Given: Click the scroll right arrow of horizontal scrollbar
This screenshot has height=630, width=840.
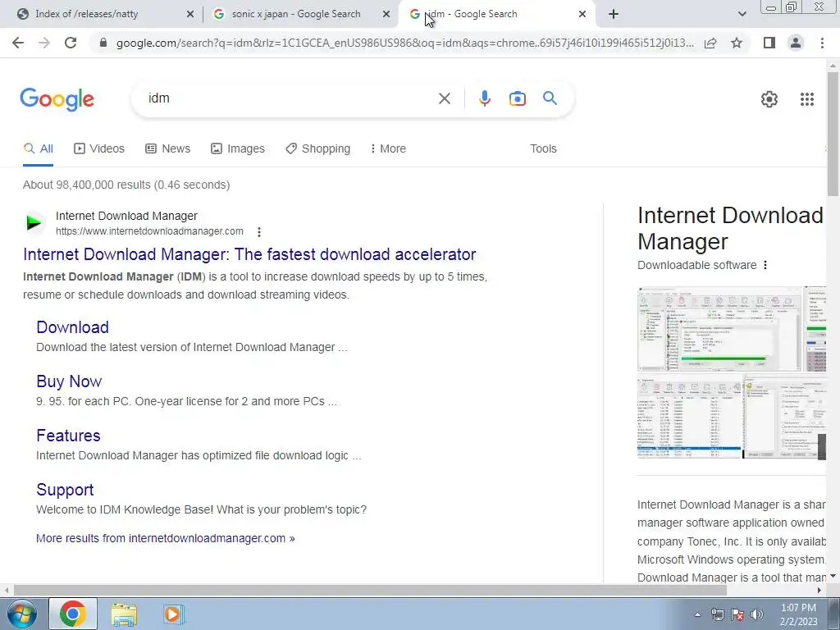Looking at the screenshot, I should (819, 591).
